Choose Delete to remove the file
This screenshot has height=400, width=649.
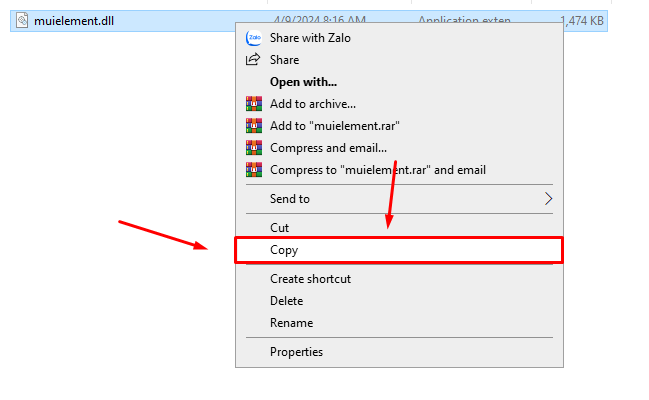click(x=286, y=301)
